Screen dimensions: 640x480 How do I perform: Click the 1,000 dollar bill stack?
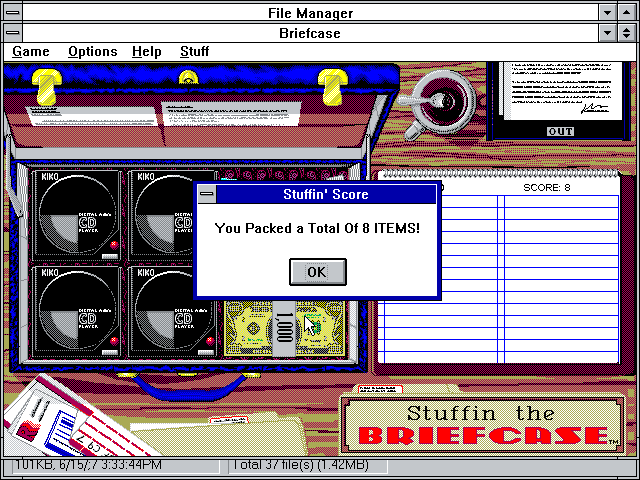pyautogui.click(x=284, y=328)
